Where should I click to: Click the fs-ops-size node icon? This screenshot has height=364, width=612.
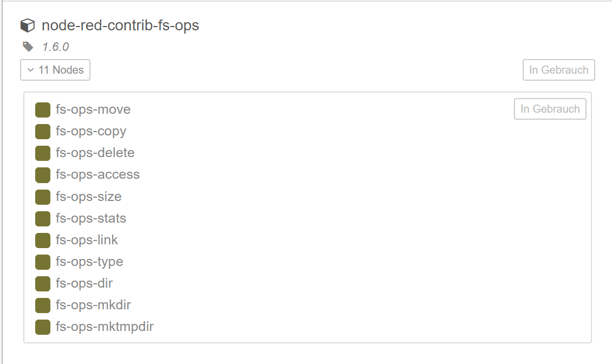click(x=43, y=197)
